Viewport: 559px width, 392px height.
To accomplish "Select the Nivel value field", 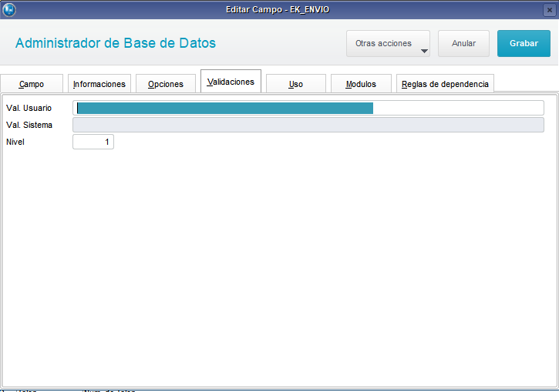I will (93, 142).
